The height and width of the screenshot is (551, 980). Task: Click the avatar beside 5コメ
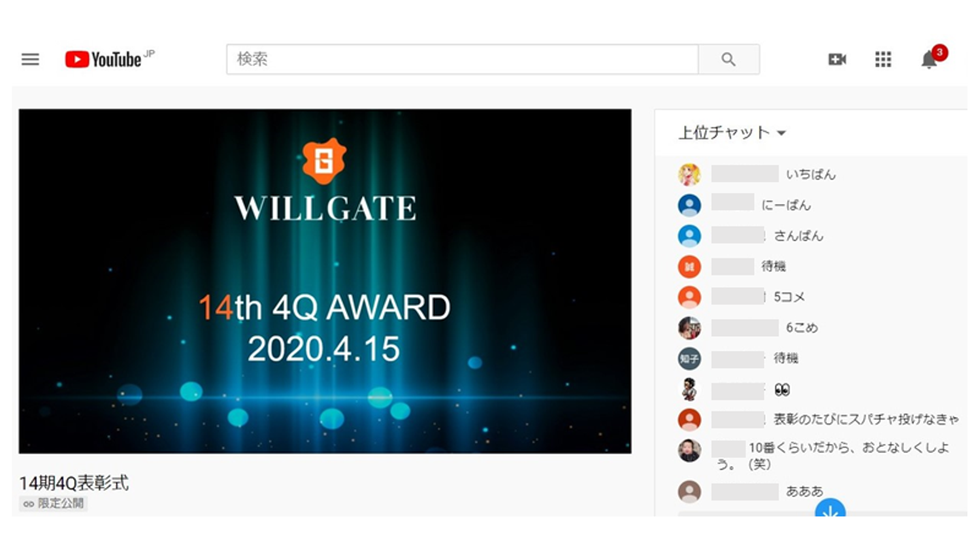click(689, 297)
